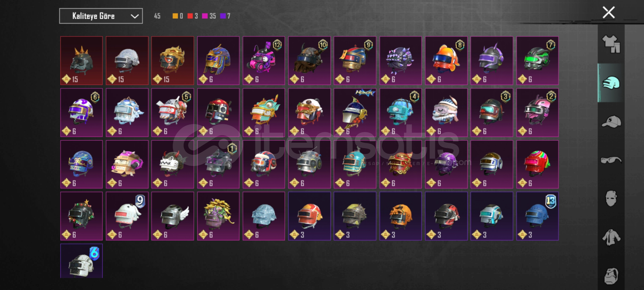The height and width of the screenshot is (290, 644).
Task: Click the dropdown chevron arrow
Action: point(134,16)
